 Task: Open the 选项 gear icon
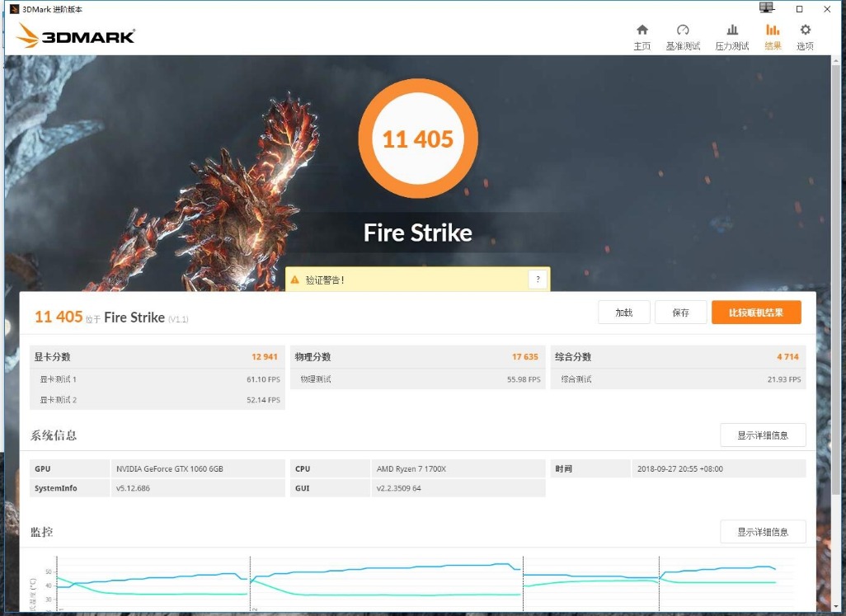pos(805,29)
